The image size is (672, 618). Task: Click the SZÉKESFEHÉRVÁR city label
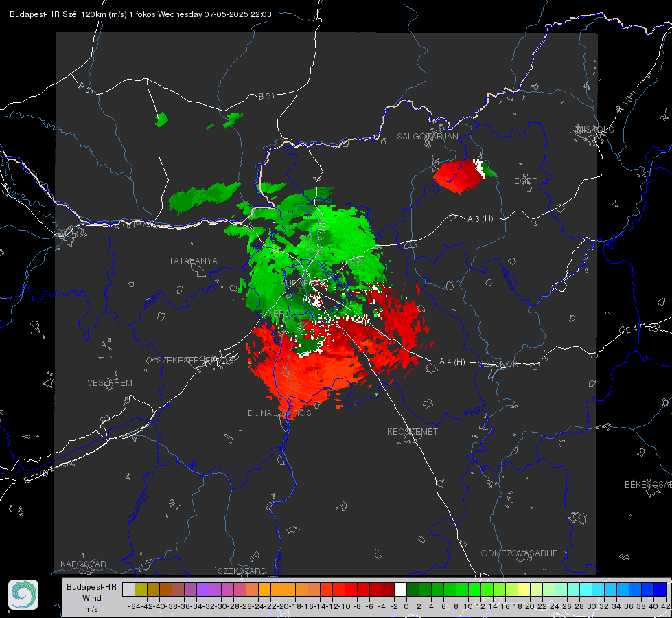click(x=197, y=360)
